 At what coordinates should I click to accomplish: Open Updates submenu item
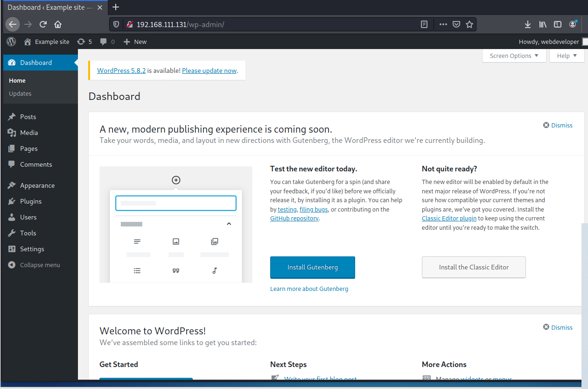point(20,93)
